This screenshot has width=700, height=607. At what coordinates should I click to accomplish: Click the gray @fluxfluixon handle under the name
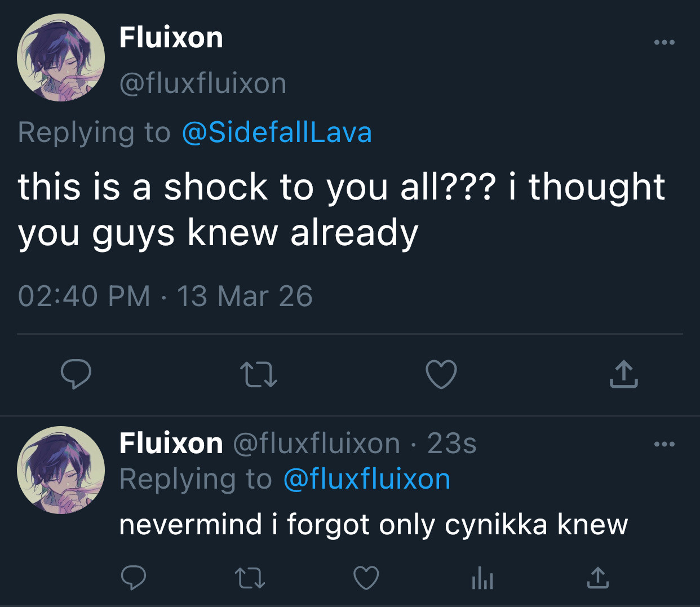pos(203,83)
